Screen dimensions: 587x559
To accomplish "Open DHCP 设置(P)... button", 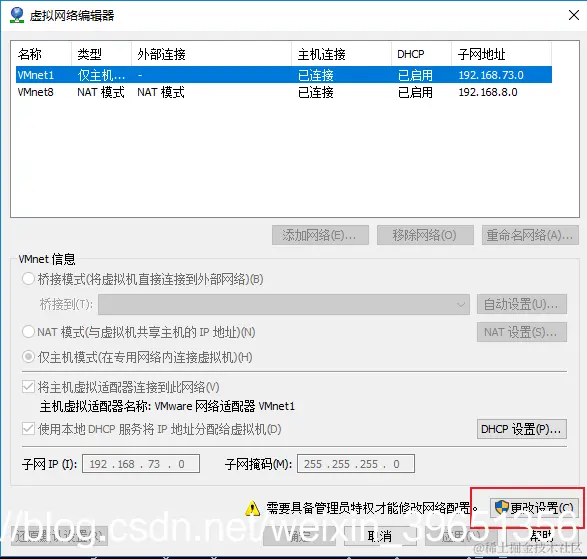I will coord(521,429).
